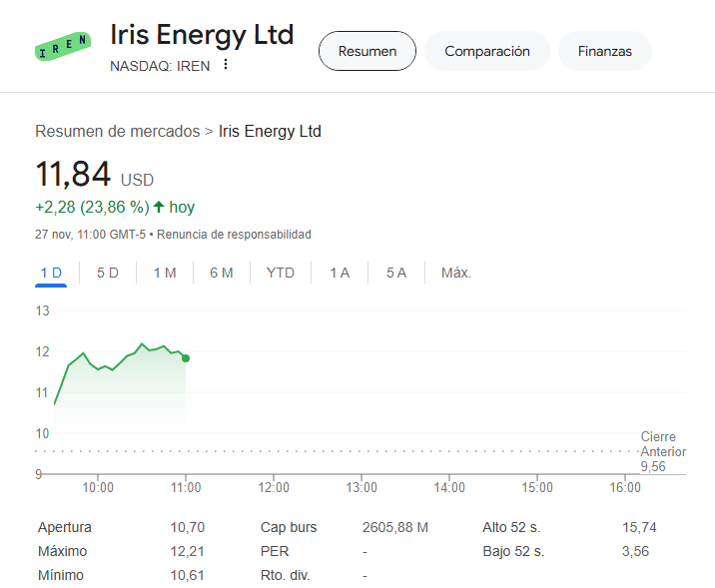Click the 13 y-axis price label

pos(42,310)
